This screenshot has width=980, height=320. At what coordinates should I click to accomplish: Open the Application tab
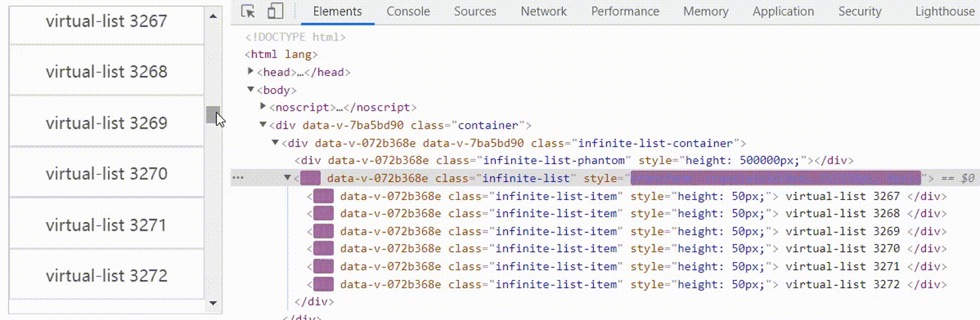click(783, 11)
